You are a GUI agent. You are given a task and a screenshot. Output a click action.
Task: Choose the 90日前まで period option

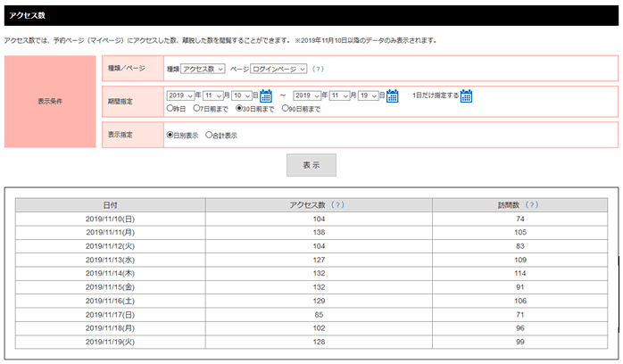(286, 109)
